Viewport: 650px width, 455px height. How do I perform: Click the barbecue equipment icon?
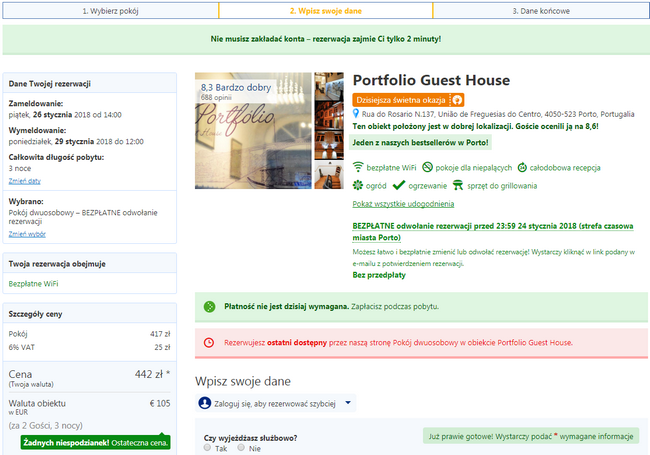pyautogui.click(x=458, y=185)
